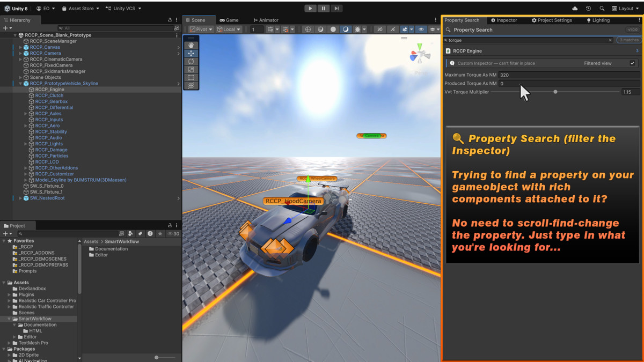
Task: Open the Layout dropdown
Action: tap(625, 9)
